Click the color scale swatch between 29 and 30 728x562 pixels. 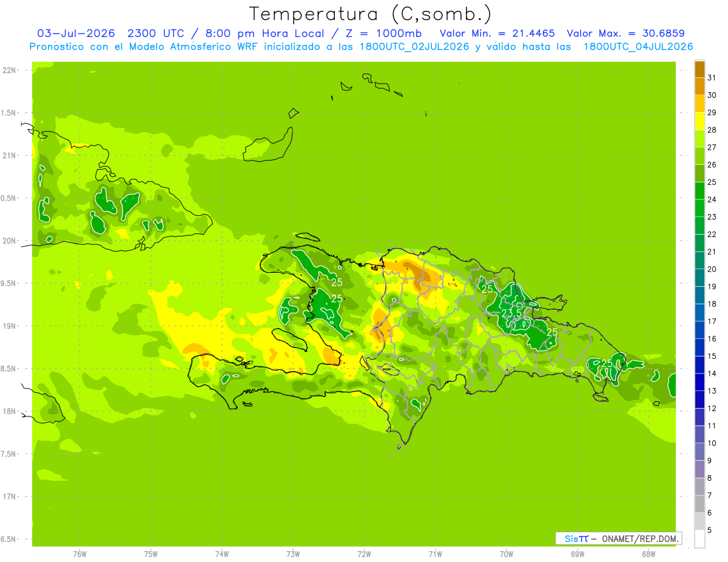pyautogui.click(x=699, y=103)
